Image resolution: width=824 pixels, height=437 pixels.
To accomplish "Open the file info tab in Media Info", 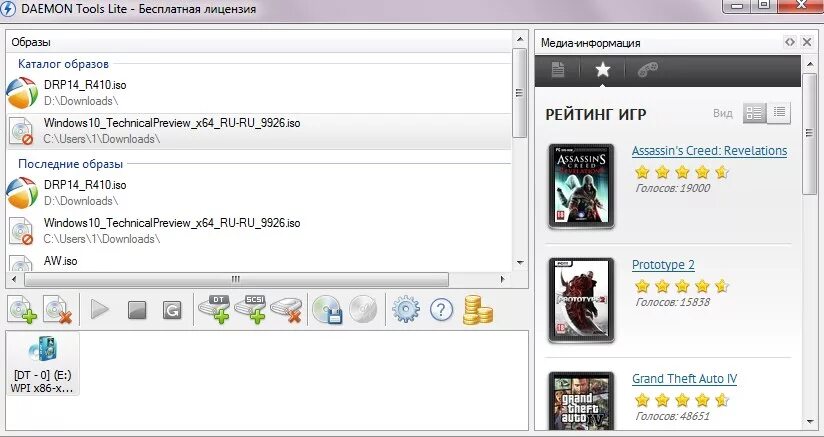I will coord(558,70).
